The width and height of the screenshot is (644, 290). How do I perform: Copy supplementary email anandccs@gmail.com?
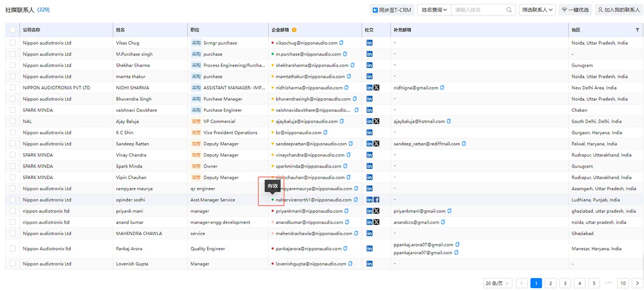tap(443, 222)
